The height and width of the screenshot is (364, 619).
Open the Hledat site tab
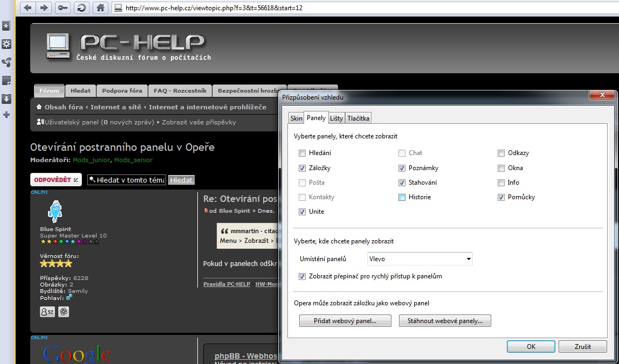pos(80,90)
